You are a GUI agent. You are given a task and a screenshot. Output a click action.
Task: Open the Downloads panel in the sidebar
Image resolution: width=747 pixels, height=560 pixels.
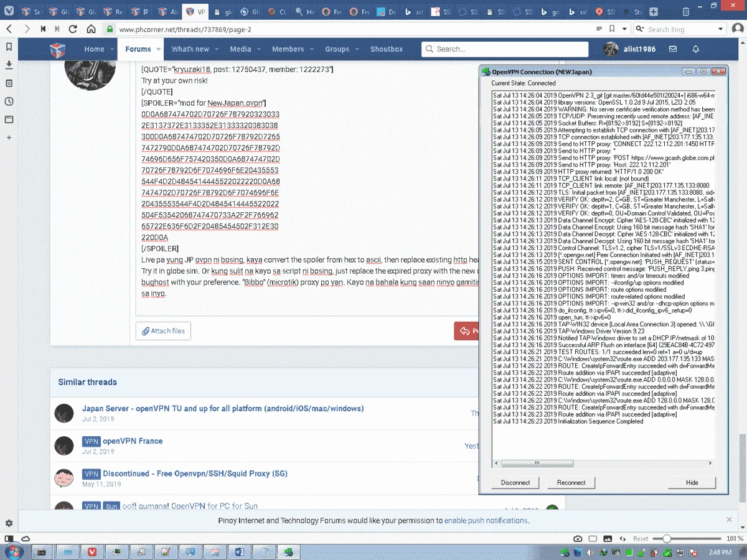pyautogui.click(x=9, y=65)
